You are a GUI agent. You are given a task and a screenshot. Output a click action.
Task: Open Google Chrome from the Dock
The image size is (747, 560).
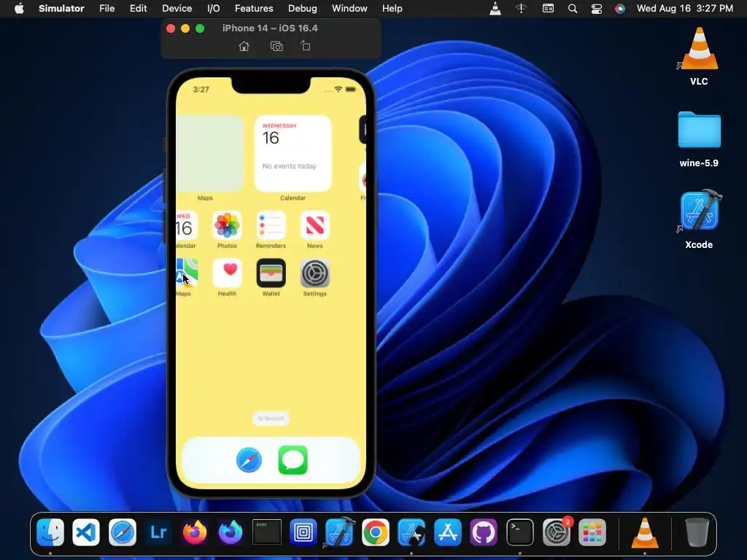click(x=376, y=532)
